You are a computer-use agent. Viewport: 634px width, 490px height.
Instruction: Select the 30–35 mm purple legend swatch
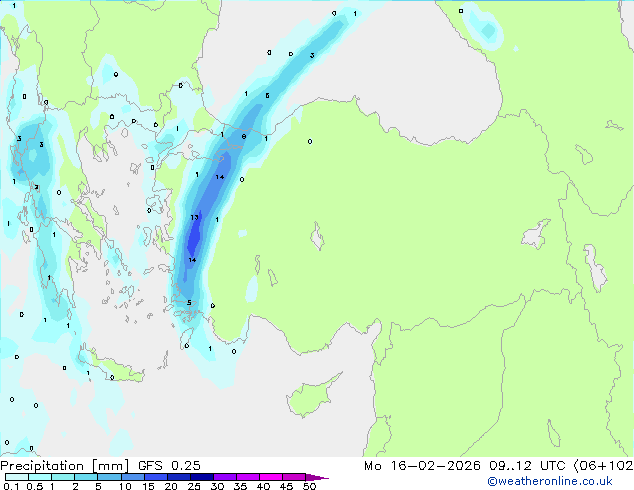tap(225, 477)
